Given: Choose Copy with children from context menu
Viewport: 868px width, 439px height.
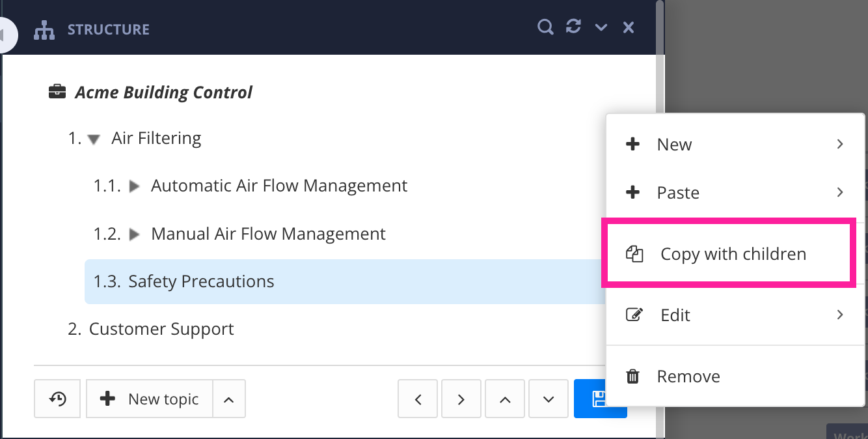Looking at the screenshot, I should [x=733, y=254].
